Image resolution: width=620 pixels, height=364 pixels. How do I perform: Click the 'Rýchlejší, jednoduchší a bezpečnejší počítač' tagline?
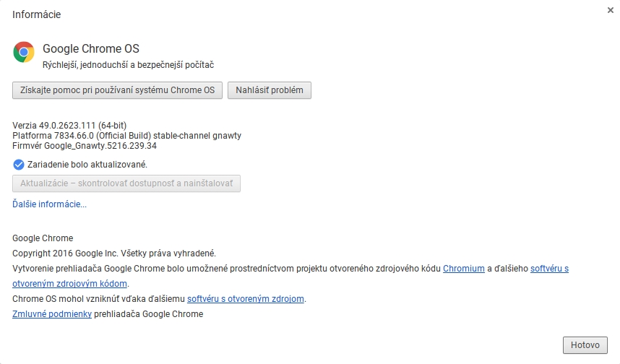128,65
